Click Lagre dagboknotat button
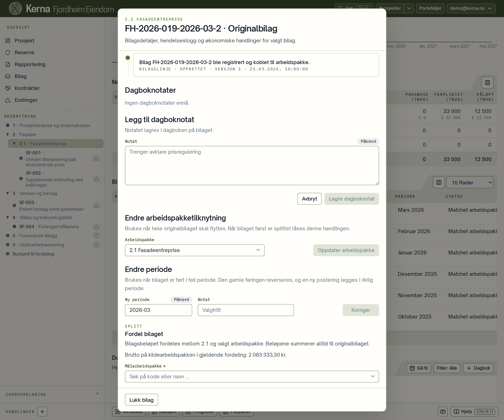The image size is (504, 420). 352,199
